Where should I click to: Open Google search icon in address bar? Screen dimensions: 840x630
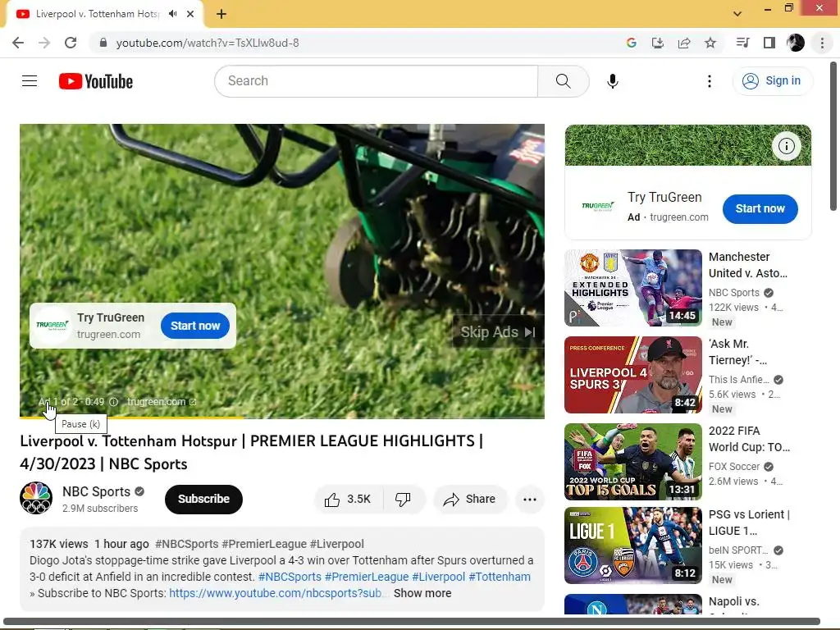point(632,43)
